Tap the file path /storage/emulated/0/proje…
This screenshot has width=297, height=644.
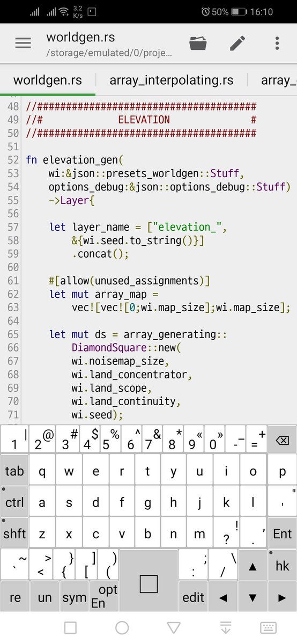coord(109,54)
